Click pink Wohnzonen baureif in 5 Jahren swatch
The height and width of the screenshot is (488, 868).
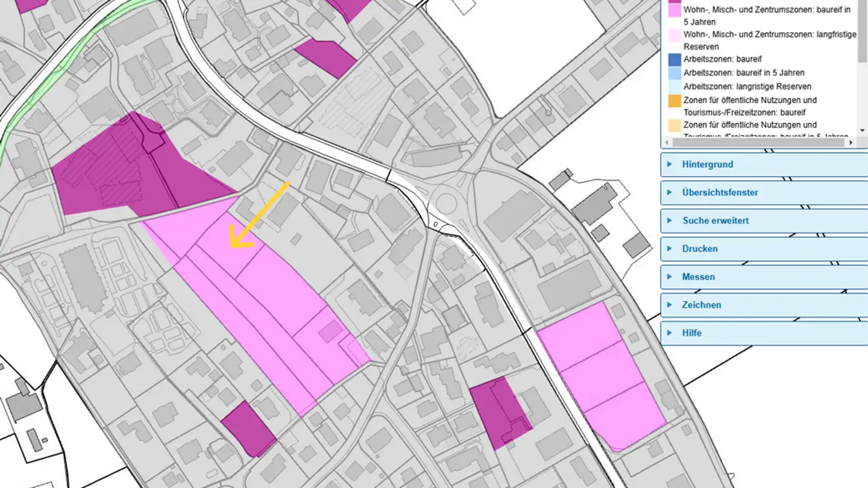[675, 10]
